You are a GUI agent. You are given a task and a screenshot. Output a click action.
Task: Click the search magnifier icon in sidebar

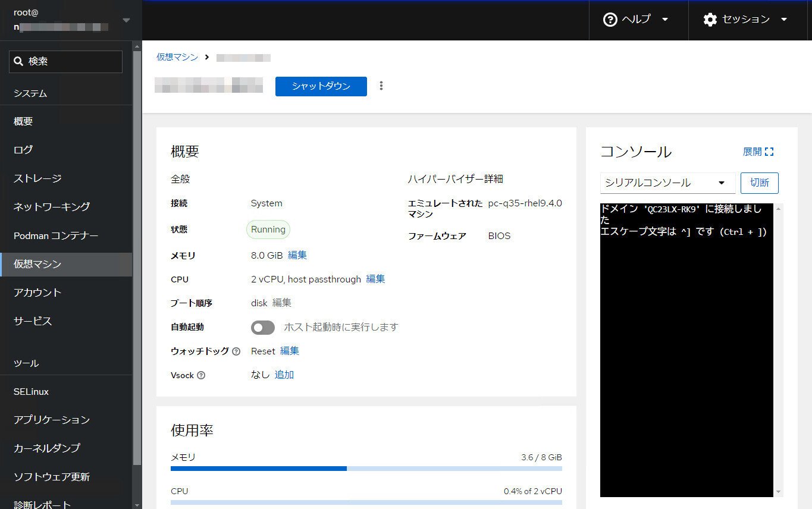coord(18,61)
